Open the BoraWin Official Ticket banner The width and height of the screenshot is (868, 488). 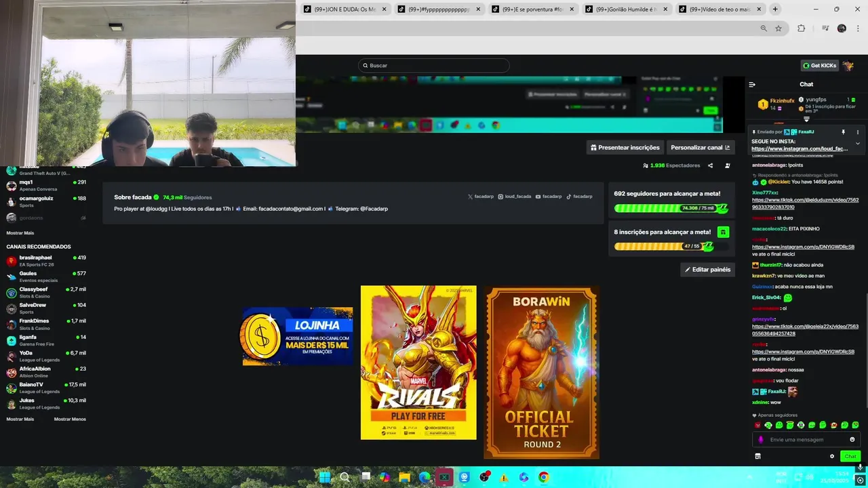(541, 372)
